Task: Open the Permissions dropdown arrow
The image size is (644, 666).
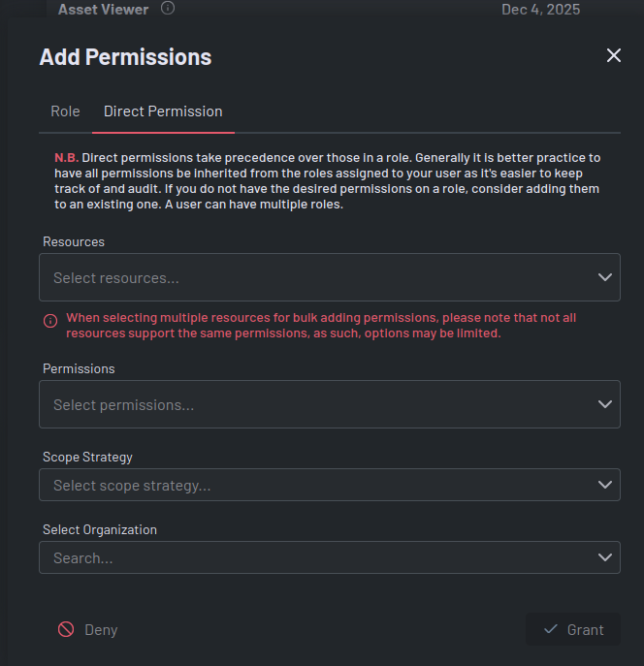Action: (605, 404)
